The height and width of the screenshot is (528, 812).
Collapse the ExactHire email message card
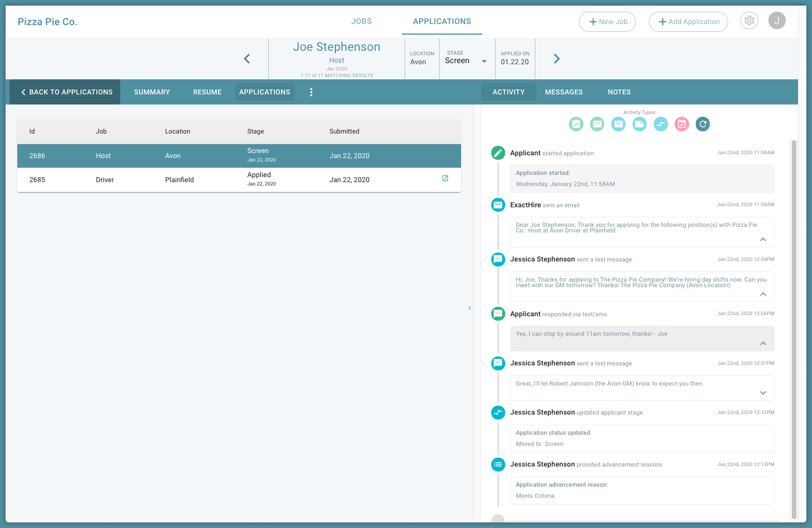coord(763,239)
